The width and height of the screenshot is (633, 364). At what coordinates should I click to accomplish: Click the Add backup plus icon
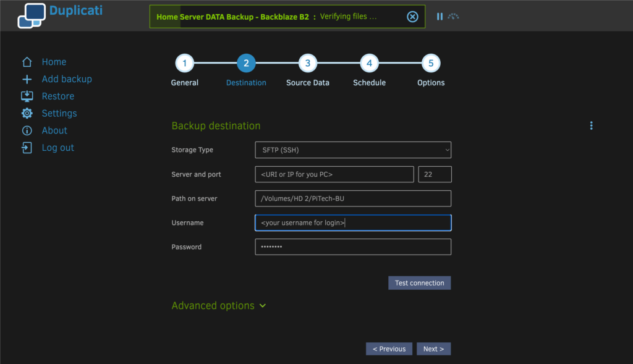click(27, 79)
